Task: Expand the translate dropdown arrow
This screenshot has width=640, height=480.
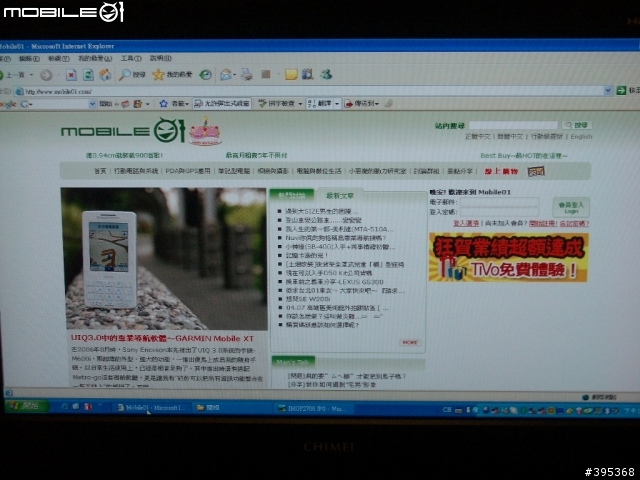Action: coord(337,104)
